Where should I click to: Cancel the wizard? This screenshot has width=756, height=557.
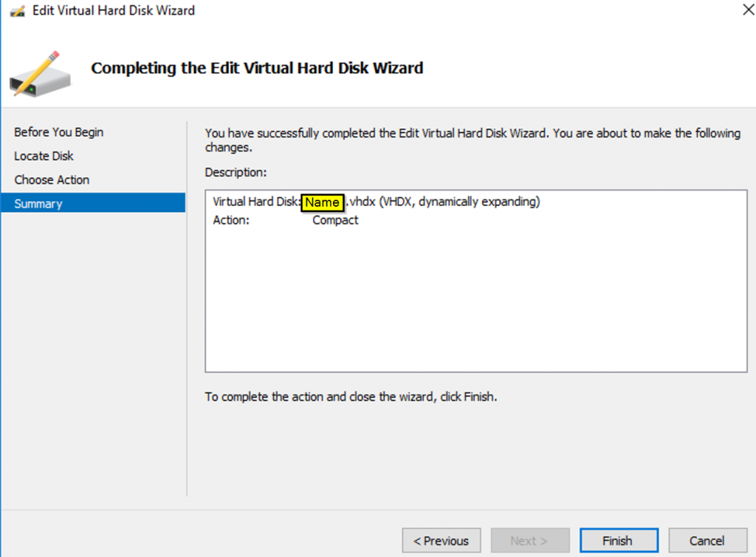706,541
